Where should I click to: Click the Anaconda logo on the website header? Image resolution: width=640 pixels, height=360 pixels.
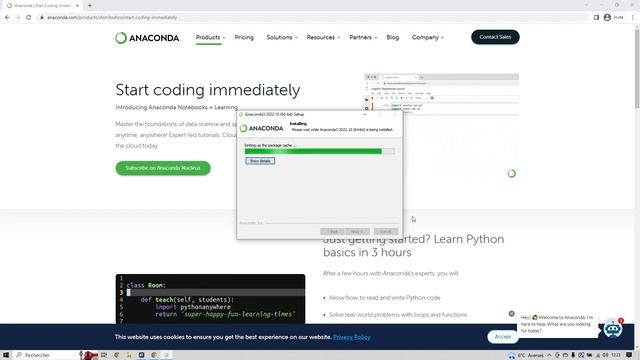[x=147, y=38]
